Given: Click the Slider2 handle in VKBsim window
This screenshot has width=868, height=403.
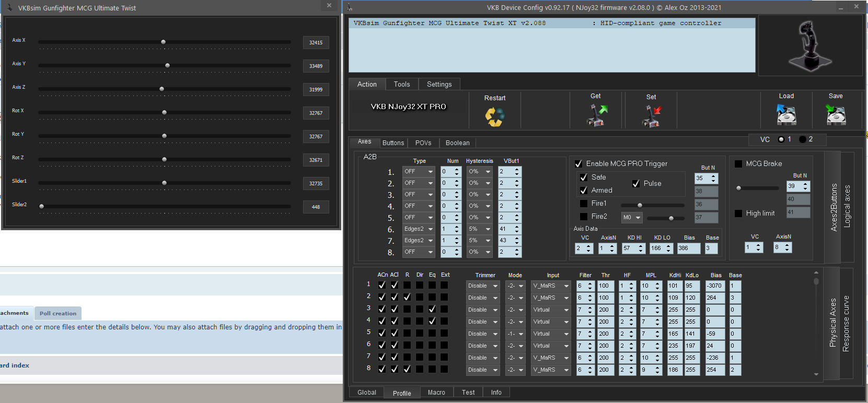Looking at the screenshot, I should point(41,206).
